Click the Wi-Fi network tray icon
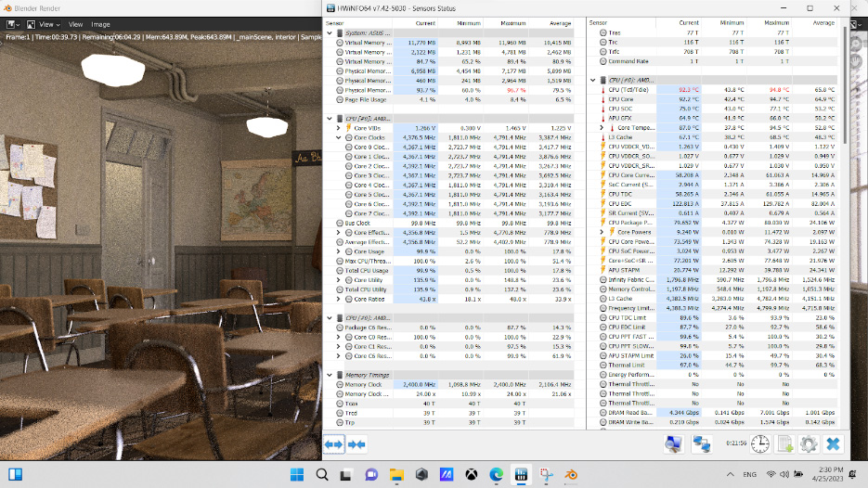The image size is (868, 488). pyautogui.click(x=771, y=474)
